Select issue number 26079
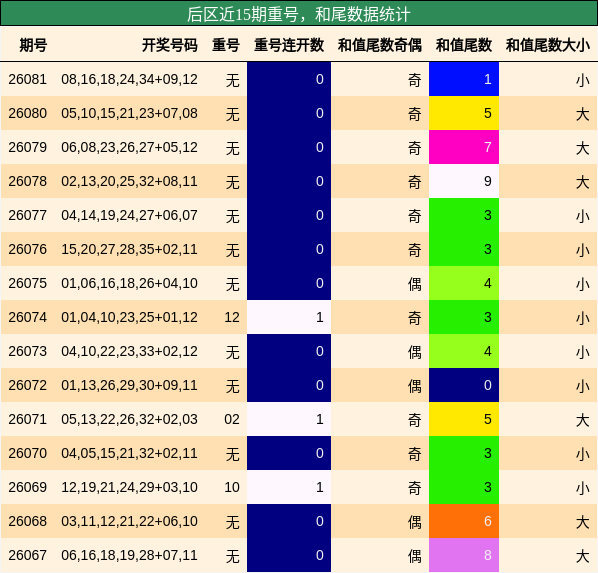598x573 pixels. click(27, 147)
